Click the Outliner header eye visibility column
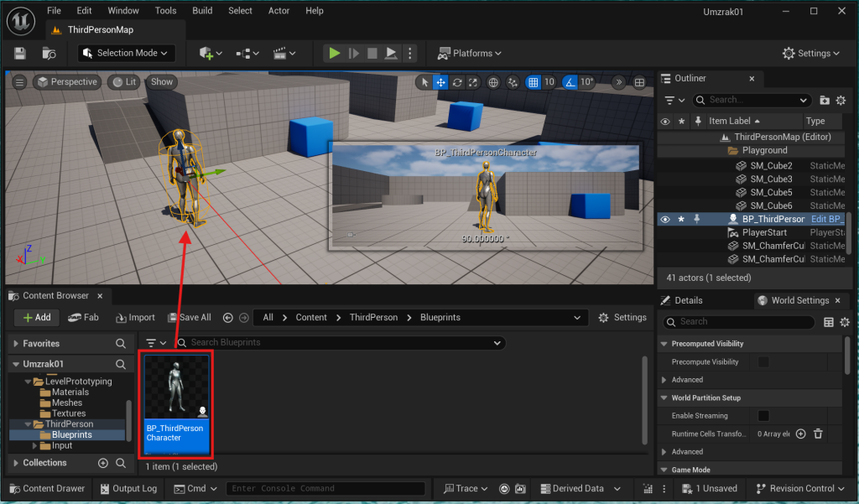This screenshot has height=504, width=859. click(x=665, y=121)
